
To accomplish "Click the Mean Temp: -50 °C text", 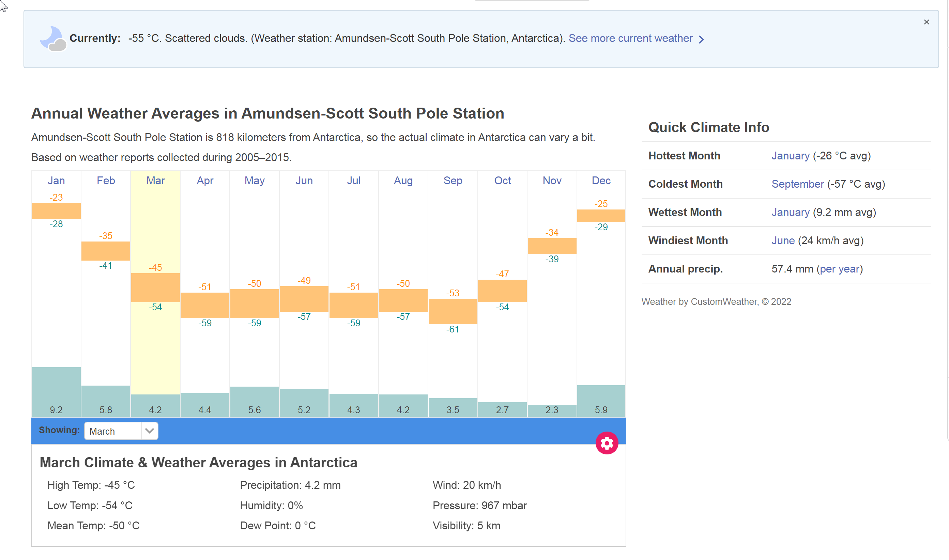I will [x=93, y=526].
